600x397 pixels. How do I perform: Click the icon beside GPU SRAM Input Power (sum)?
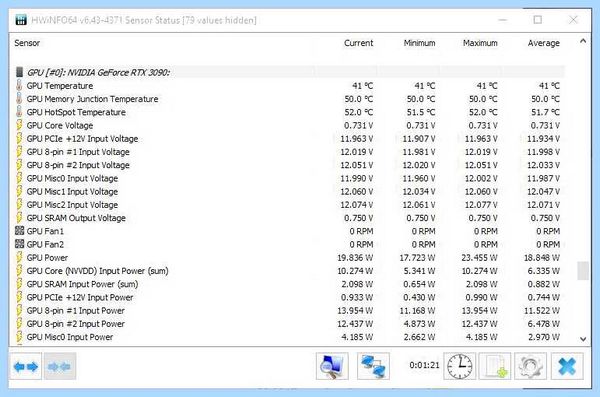click(x=19, y=284)
